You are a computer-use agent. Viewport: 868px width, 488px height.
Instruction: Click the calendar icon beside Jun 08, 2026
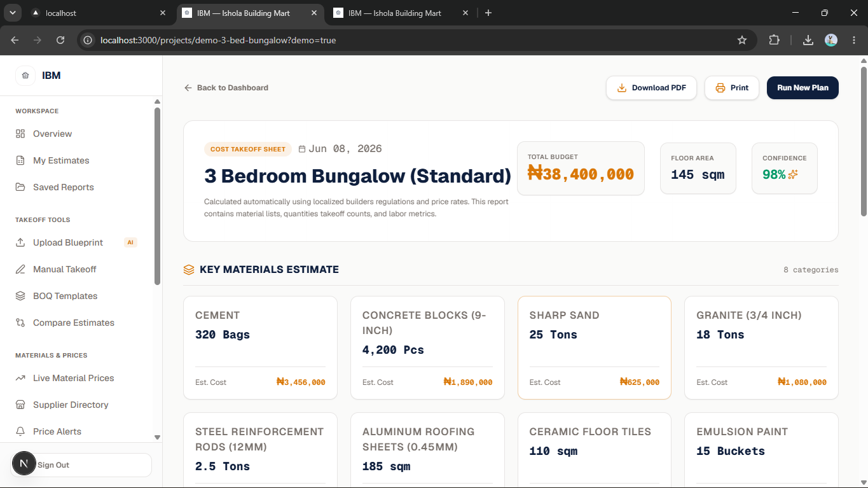point(302,149)
